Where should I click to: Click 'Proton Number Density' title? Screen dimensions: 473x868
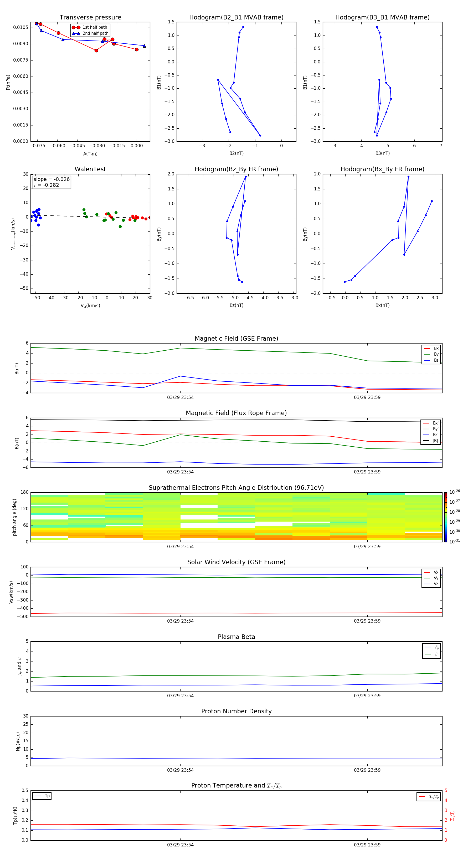[236, 711]
